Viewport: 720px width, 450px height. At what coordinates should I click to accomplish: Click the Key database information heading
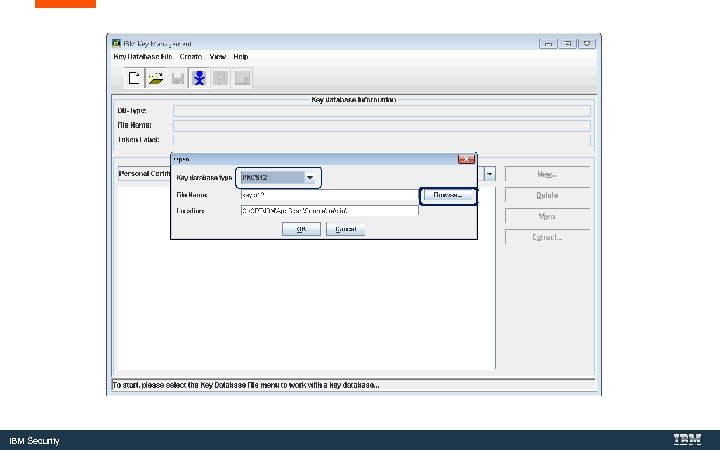tap(354, 100)
